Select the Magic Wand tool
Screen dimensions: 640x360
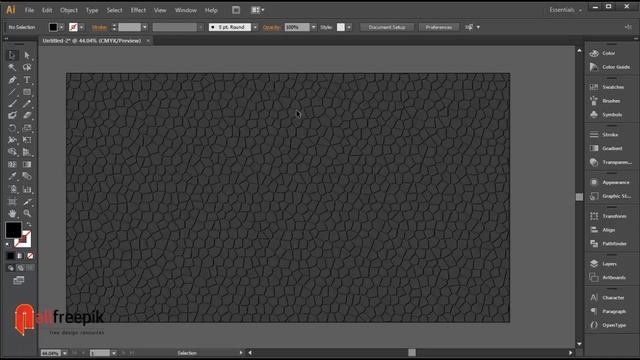[x=12, y=67]
